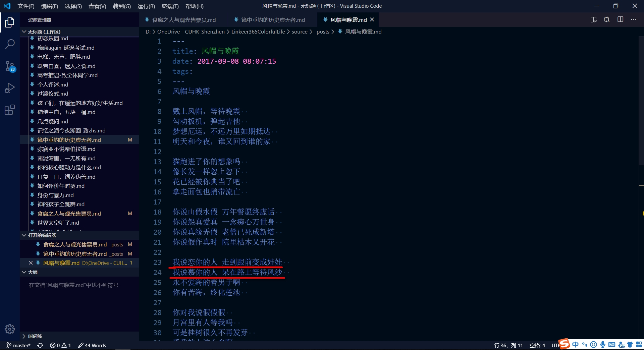The height and width of the screenshot is (350, 644).
Task: Open the editor More Actions ellipsis
Action: [633, 20]
